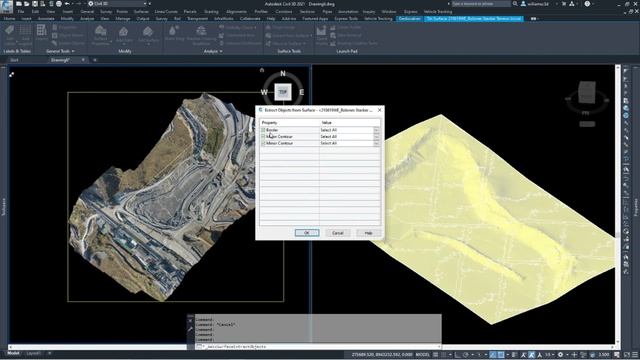Viewport: 640px width, 360px height.
Task: Click the 3D ViewCube in right viewport
Action: point(587,92)
